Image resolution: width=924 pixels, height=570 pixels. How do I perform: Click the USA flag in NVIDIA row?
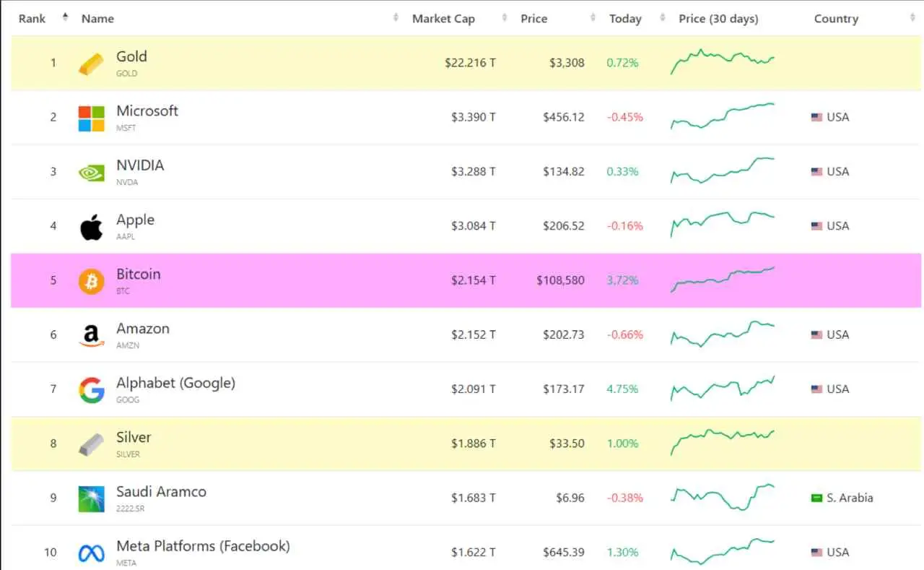[x=816, y=172]
